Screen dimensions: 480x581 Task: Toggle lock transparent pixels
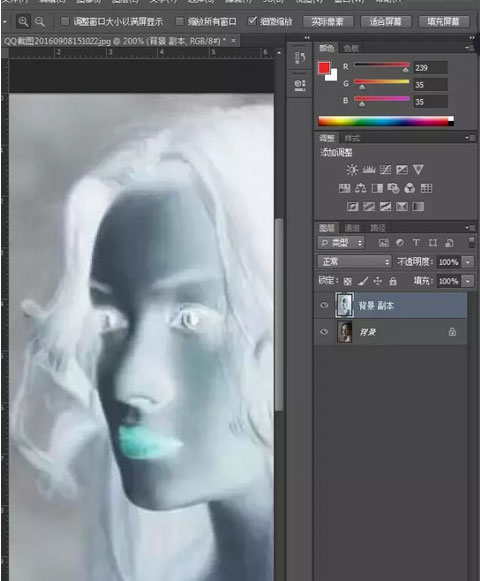347,282
